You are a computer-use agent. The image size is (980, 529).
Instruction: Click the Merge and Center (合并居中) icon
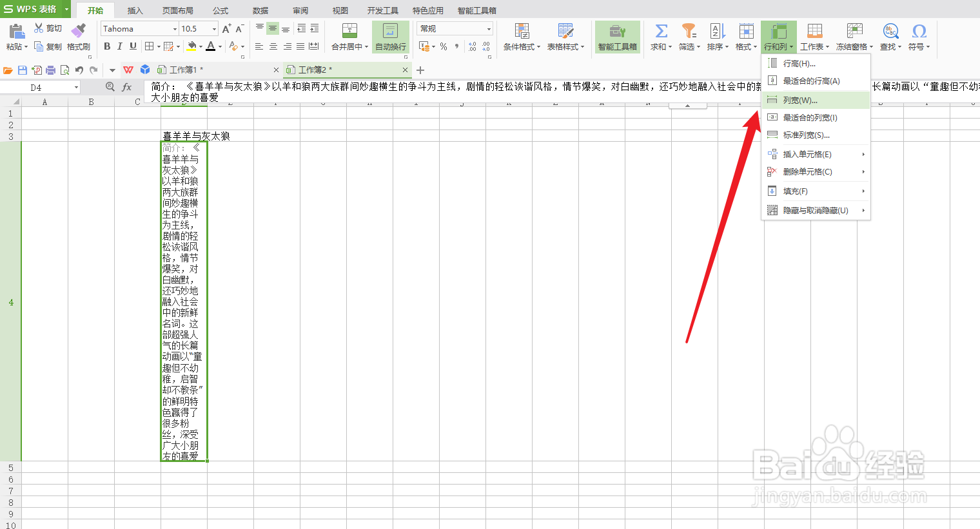[x=349, y=30]
